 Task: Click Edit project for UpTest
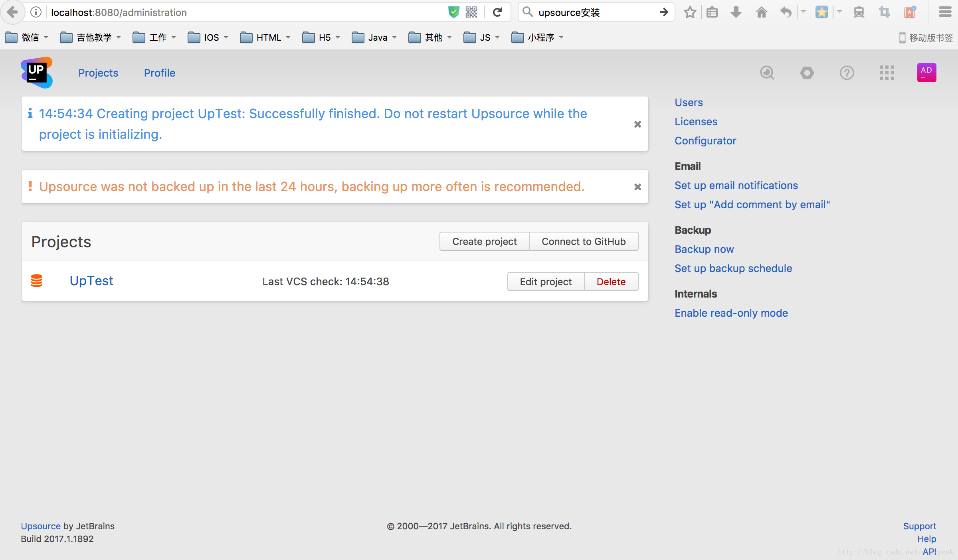point(546,282)
